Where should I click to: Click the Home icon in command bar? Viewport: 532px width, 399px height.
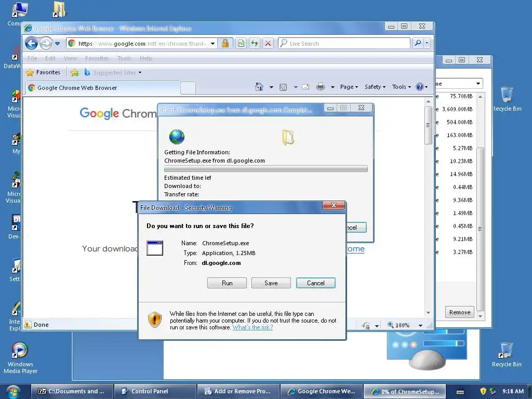[259, 87]
